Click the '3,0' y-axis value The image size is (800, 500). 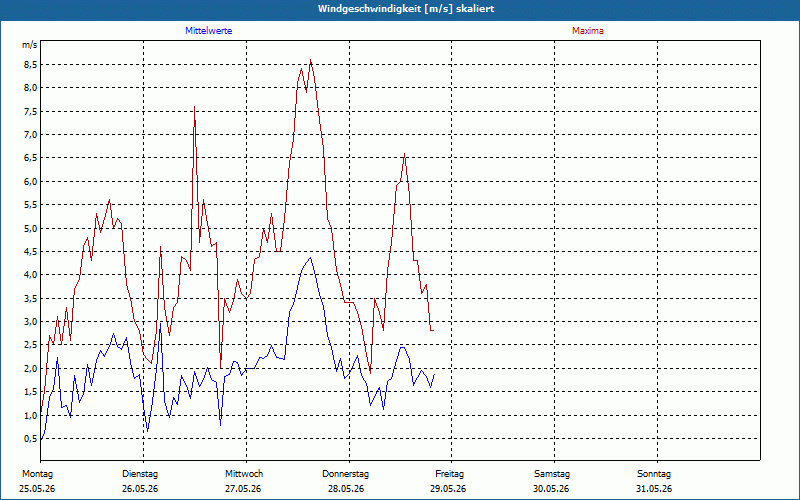point(31,321)
